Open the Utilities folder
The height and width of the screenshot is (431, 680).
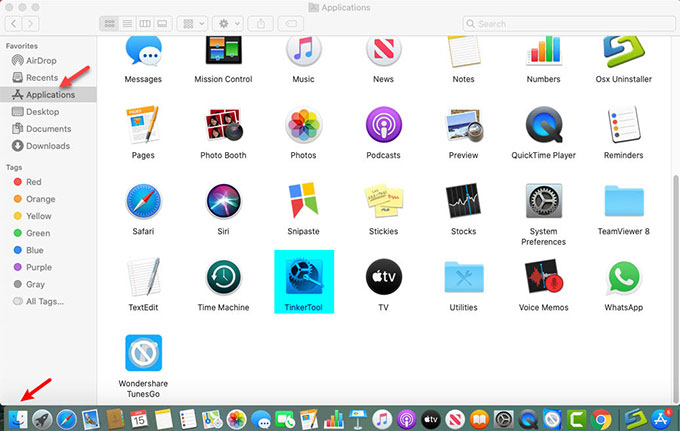coord(464,277)
